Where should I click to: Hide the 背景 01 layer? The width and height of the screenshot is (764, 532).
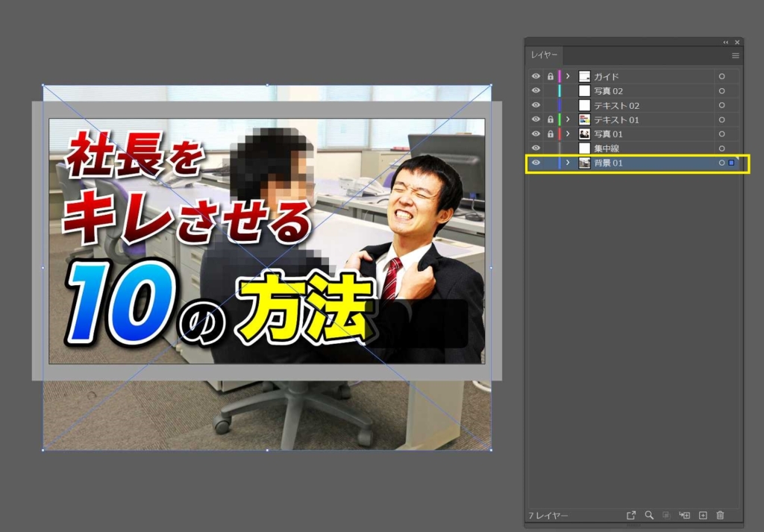pyautogui.click(x=536, y=162)
